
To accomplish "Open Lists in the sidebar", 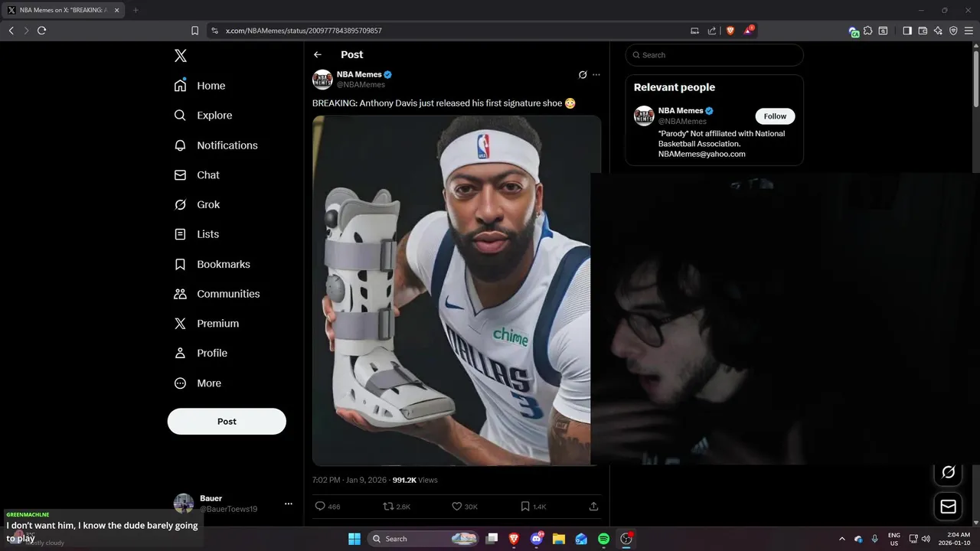I will coord(197,234).
